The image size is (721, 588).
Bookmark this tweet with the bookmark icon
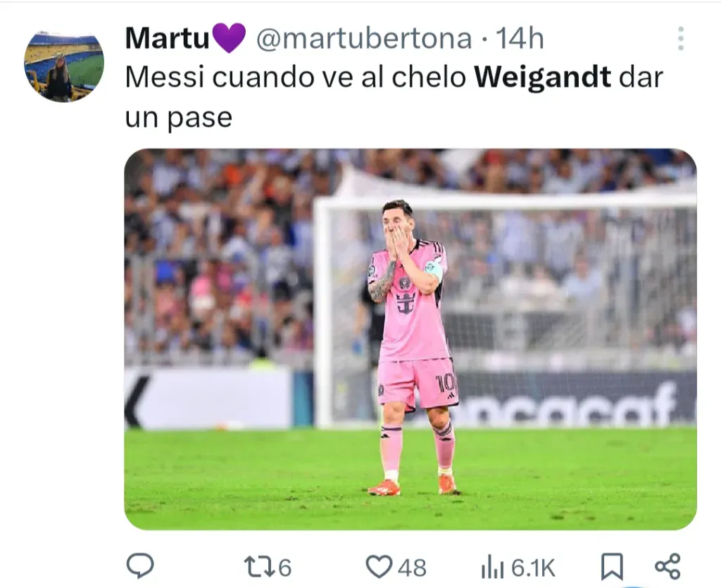pos(612,566)
